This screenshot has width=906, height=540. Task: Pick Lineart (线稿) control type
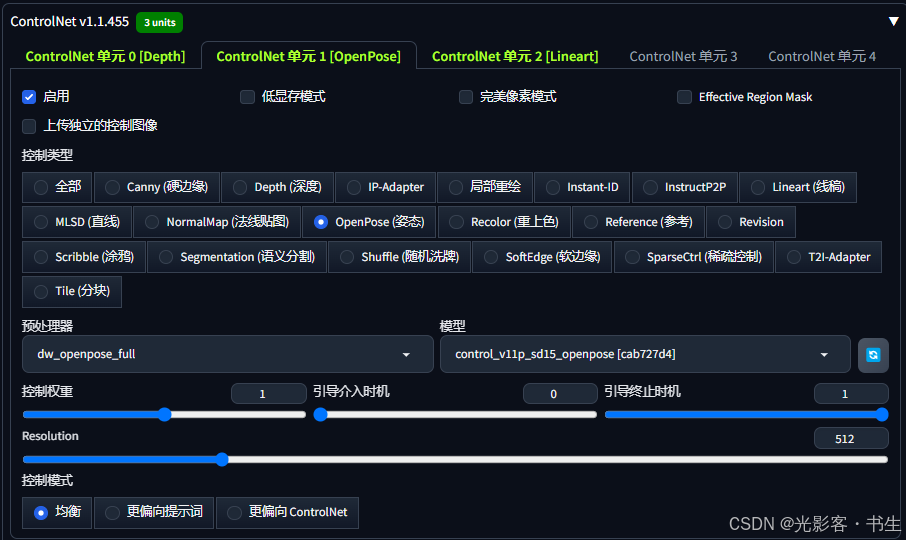pos(798,187)
